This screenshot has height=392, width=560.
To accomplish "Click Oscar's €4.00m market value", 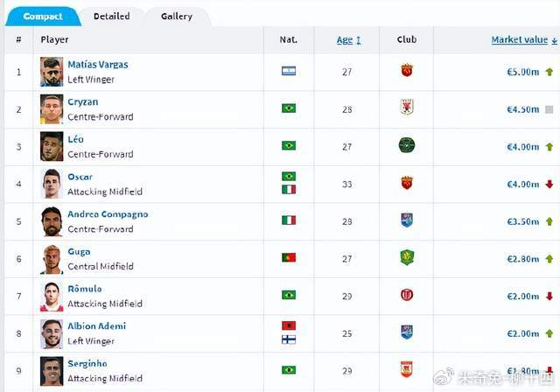I will click(x=523, y=183).
